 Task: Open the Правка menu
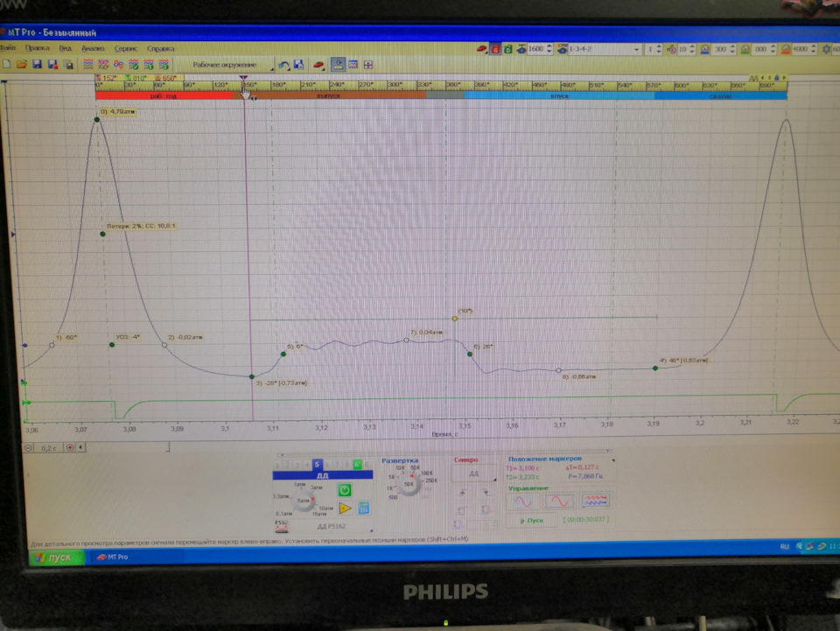[x=37, y=47]
